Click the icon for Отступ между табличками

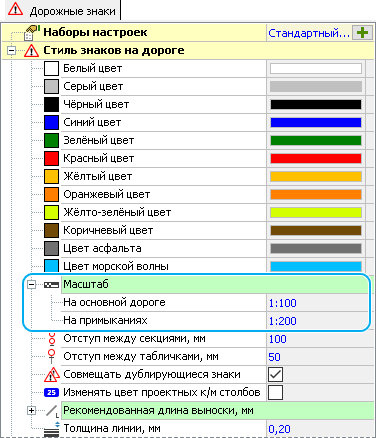tap(52, 356)
